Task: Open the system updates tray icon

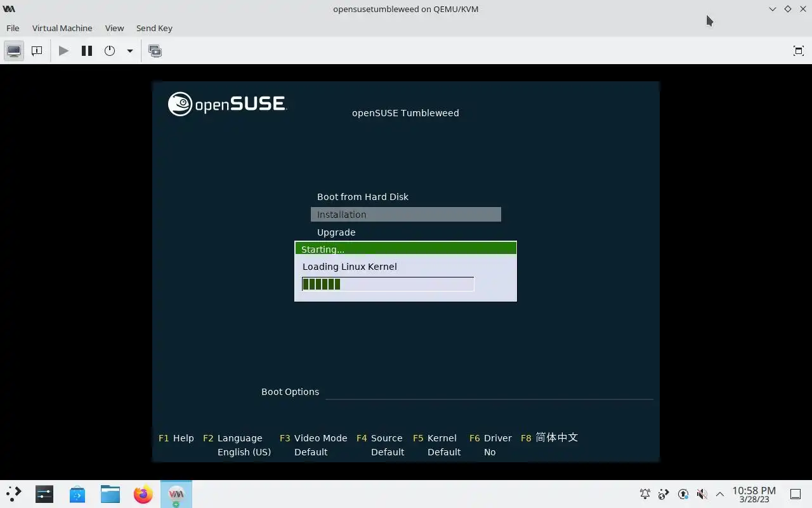Action: coord(683,494)
